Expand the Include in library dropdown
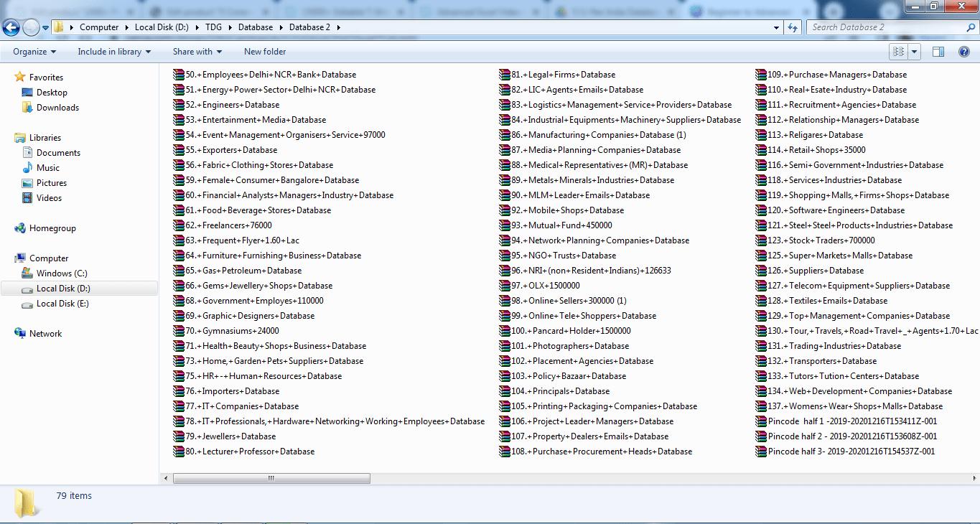980x524 pixels. [x=114, y=52]
